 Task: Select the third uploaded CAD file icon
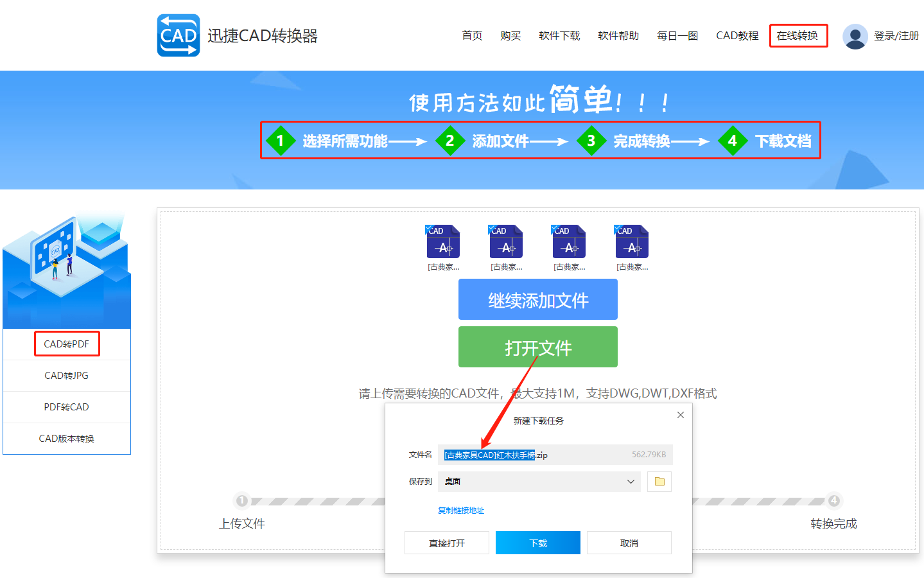(x=569, y=242)
